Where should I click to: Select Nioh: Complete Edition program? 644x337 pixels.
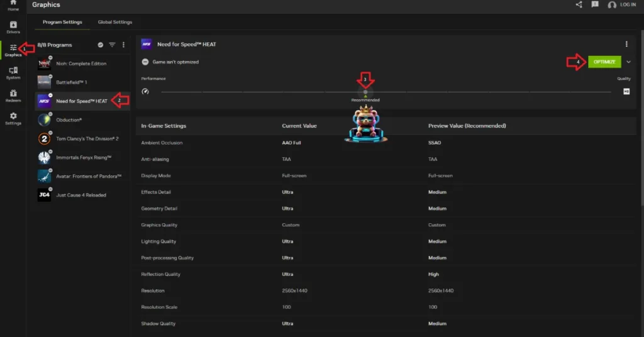coord(82,64)
